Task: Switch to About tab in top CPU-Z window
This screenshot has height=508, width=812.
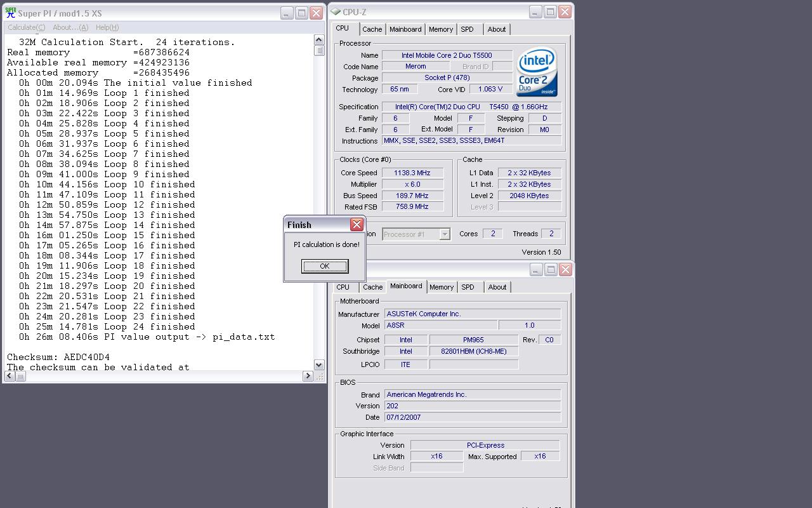Action: point(497,29)
